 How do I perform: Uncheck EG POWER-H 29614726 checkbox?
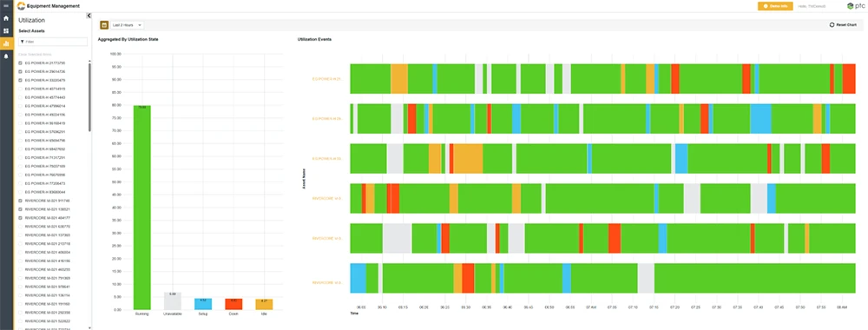21,72
